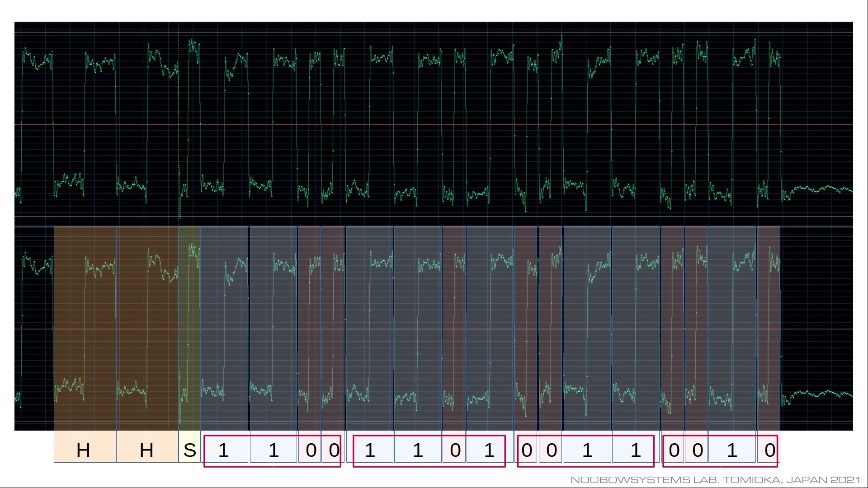
Task: Select the final 0 in the 0010 group
Action: (769, 446)
